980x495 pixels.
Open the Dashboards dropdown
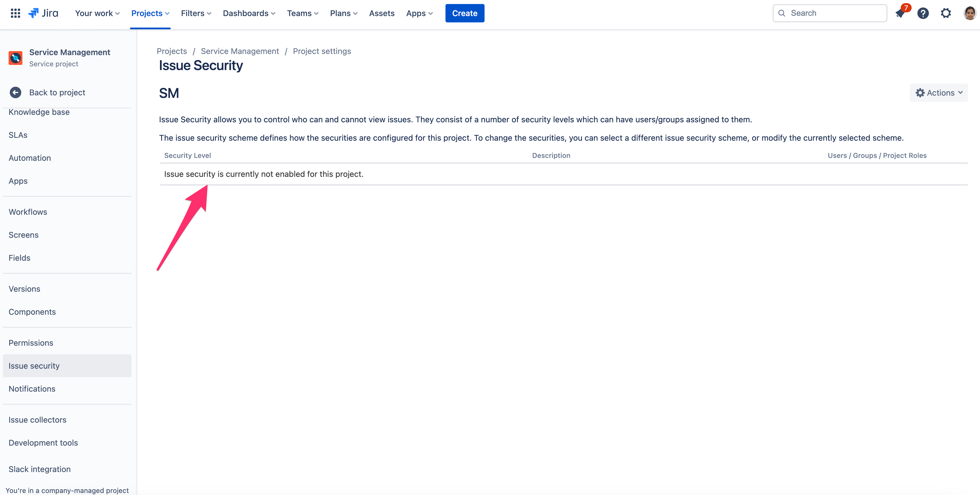tap(249, 13)
